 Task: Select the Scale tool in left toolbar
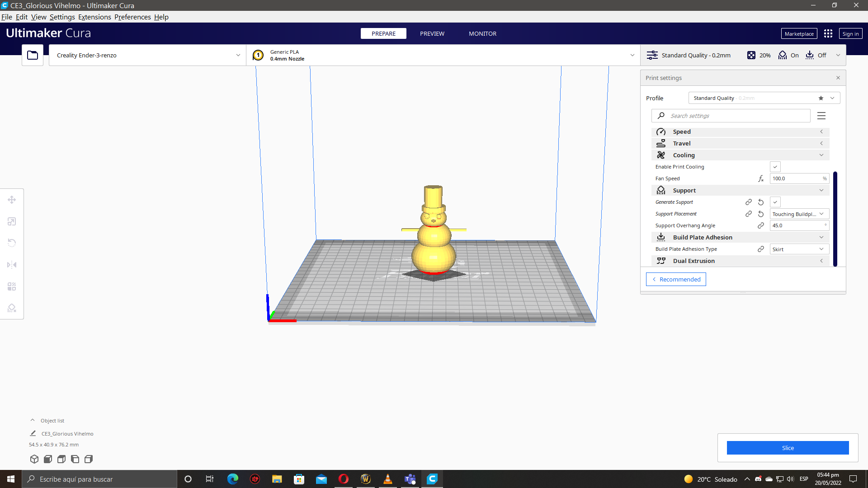(12, 221)
